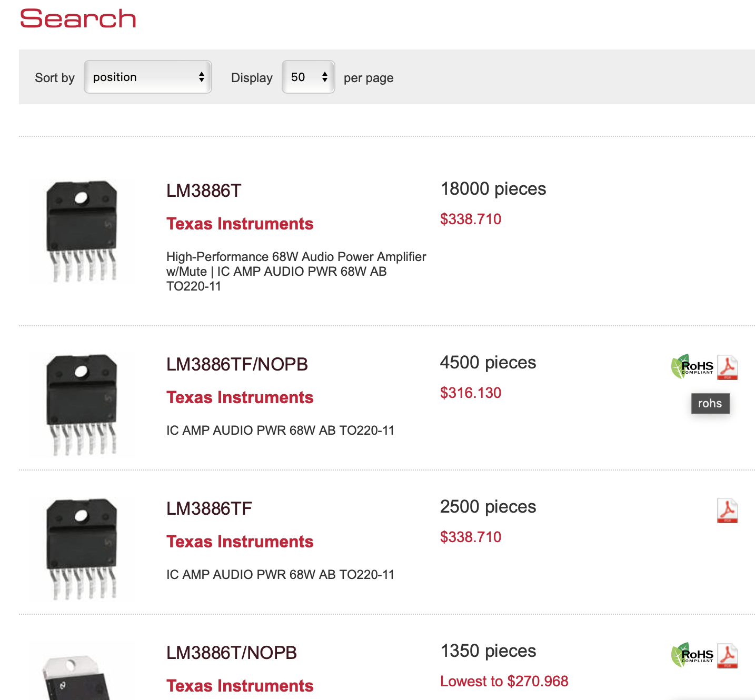
Task: Click the RoHS compliant icon for LM3886T/NOPB
Action: point(692,655)
